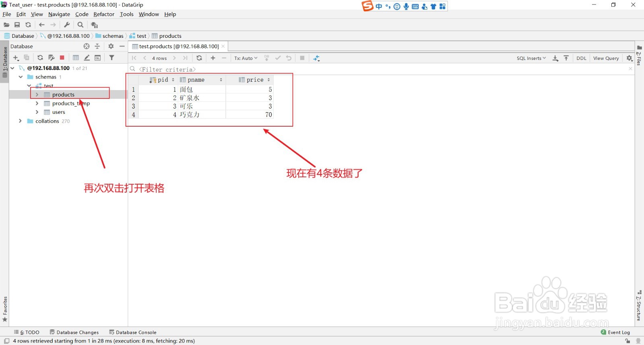Select the users table in tree
This screenshot has width=644, height=345.
click(x=58, y=112)
